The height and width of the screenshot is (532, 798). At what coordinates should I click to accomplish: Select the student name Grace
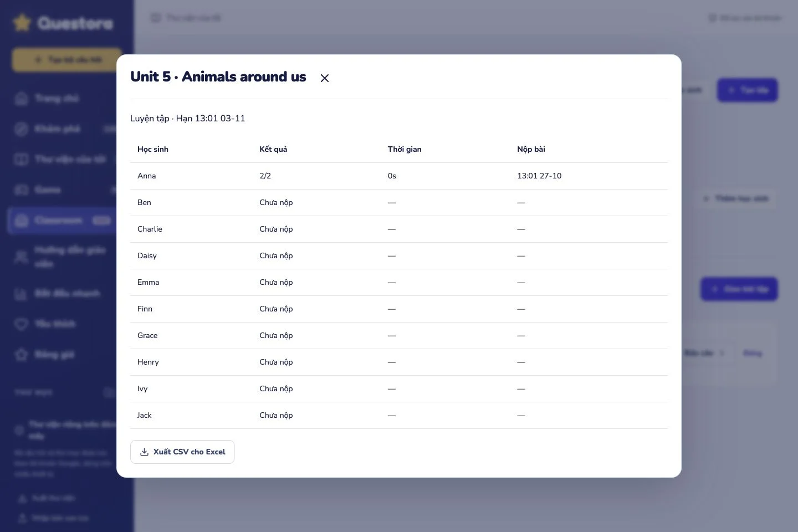(x=147, y=336)
